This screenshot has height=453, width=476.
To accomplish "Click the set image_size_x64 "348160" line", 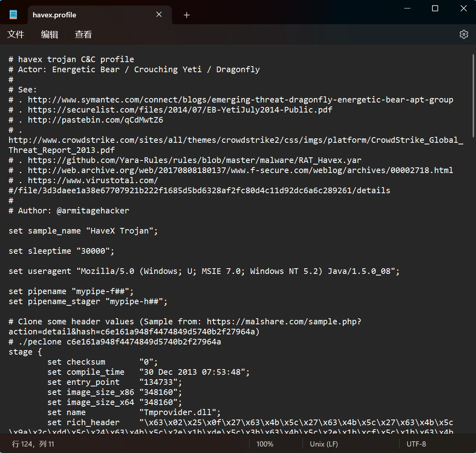I will (x=114, y=402).
